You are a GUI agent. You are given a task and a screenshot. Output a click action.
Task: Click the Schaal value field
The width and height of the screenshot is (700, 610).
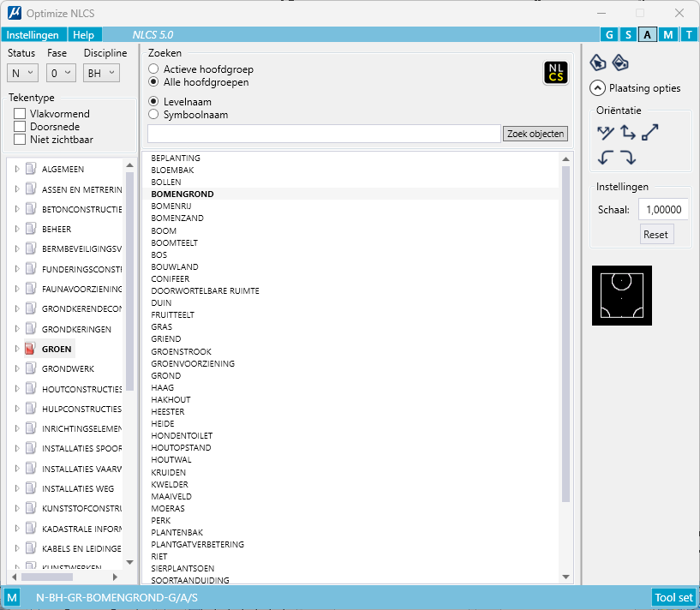[663, 209]
